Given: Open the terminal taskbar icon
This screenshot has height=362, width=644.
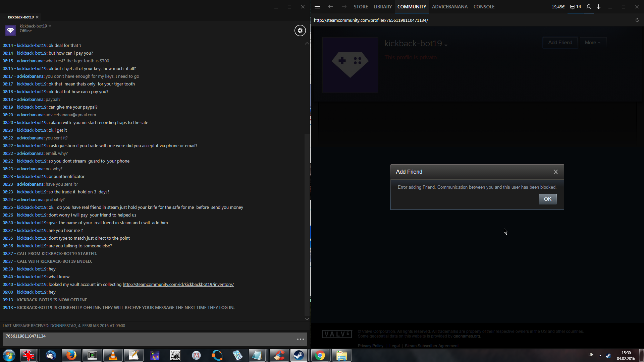Looking at the screenshot, I should click(92, 355).
